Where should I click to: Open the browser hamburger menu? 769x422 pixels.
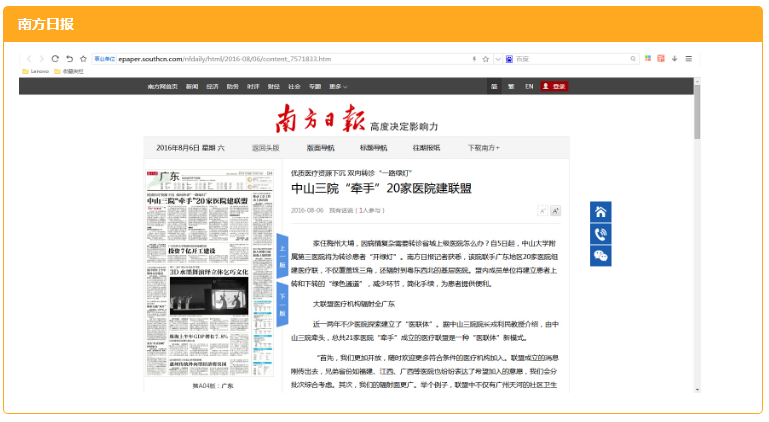click(689, 58)
